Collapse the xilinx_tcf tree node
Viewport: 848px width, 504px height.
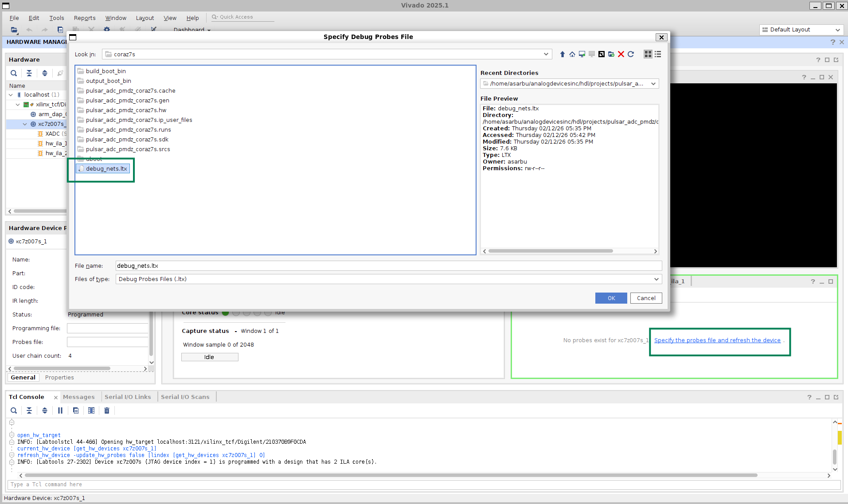pyautogui.click(x=18, y=105)
